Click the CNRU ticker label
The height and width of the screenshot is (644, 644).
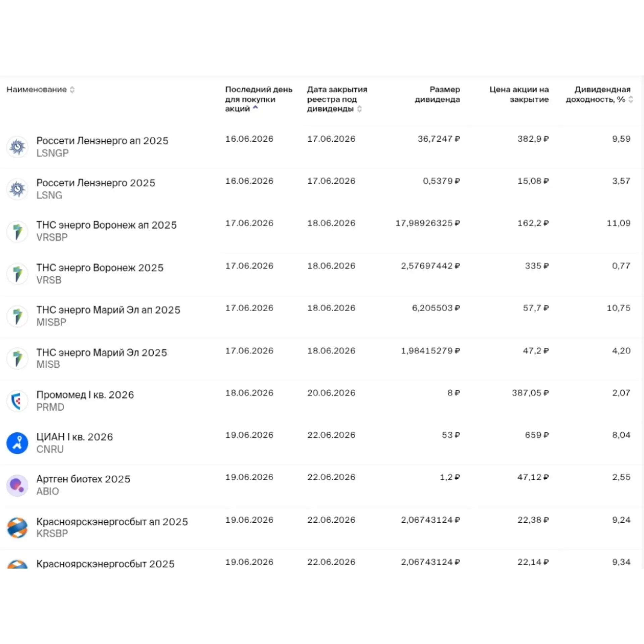(50, 449)
